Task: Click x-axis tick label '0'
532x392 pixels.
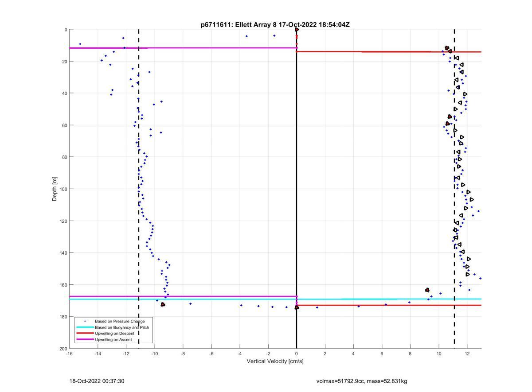Action: tap(297, 353)
